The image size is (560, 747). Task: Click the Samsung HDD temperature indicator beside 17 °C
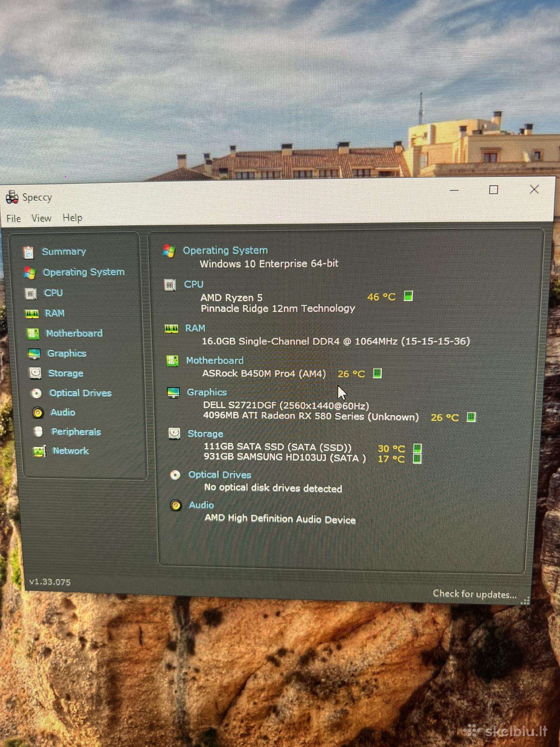pos(417,459)
